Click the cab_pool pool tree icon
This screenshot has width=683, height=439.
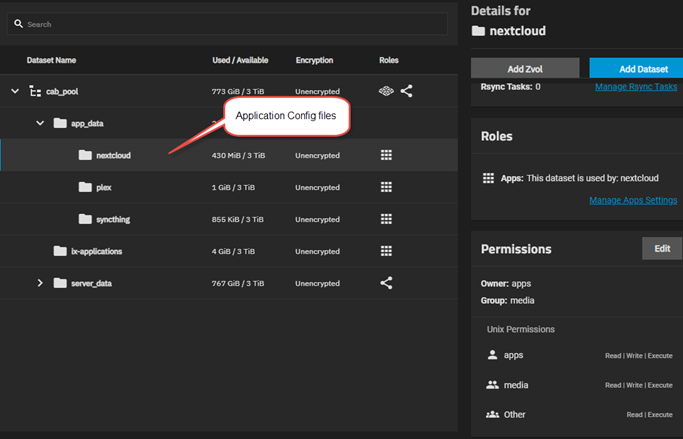(35, 91)
